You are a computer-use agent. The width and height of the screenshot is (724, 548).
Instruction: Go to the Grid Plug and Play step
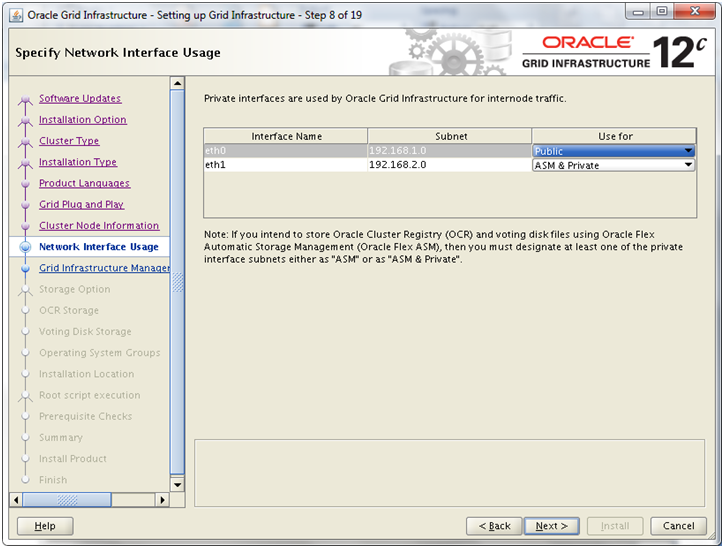click(82, 205)
